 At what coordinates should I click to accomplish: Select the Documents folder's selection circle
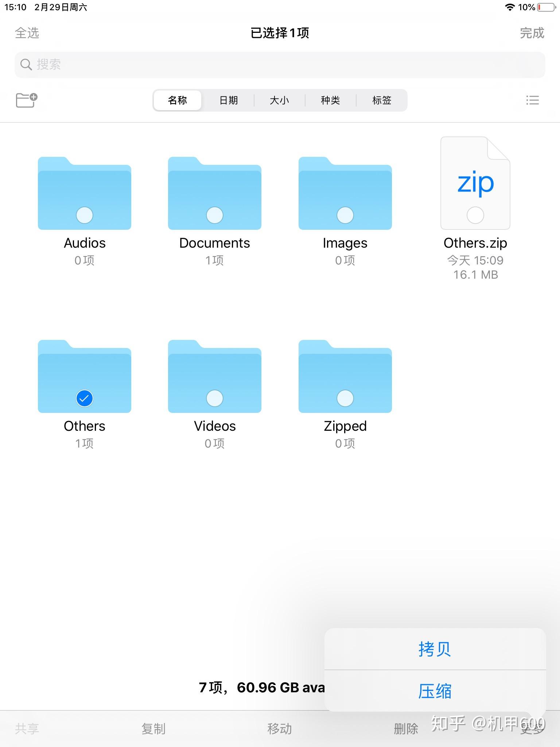tap(215, 215)
